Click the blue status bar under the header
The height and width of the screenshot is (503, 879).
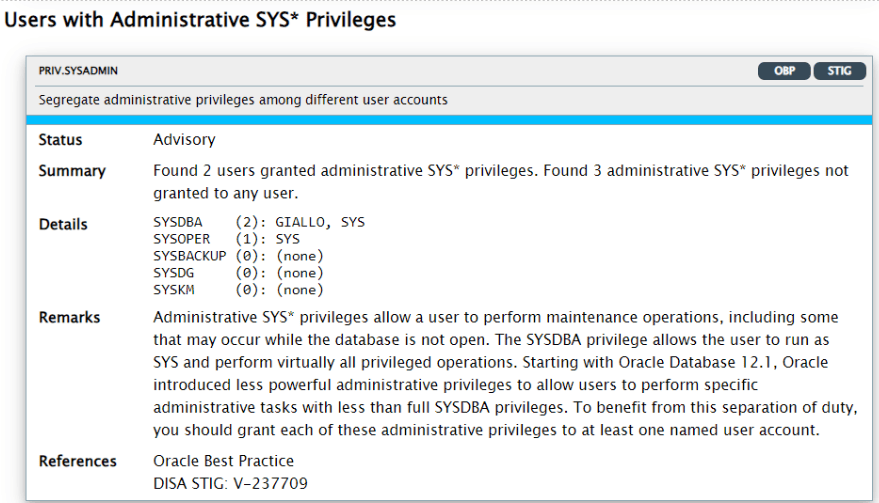pos(449,120)
